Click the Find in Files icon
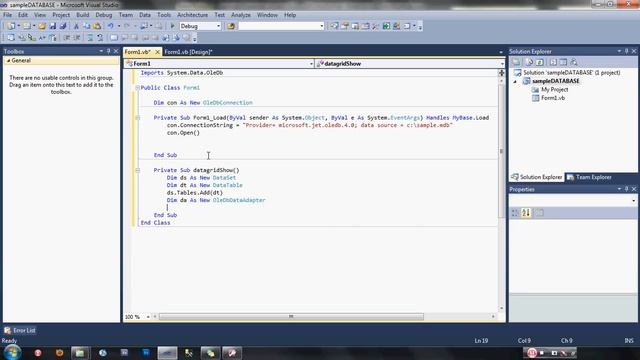The image size is (640, 360). point(231,26)
